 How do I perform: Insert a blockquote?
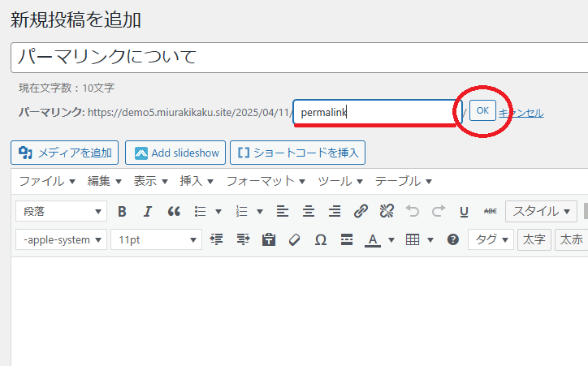coord(174,212)
